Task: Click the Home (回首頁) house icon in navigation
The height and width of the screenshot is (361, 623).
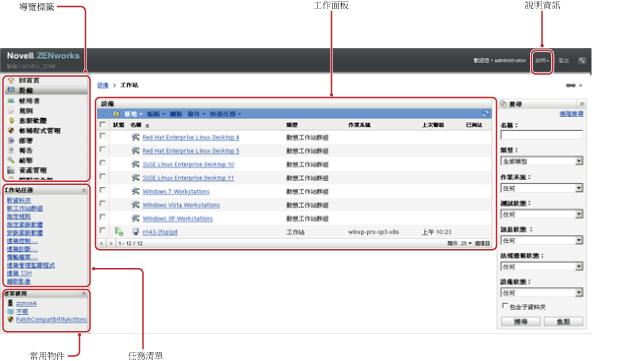Action: [x=11, y=81]
